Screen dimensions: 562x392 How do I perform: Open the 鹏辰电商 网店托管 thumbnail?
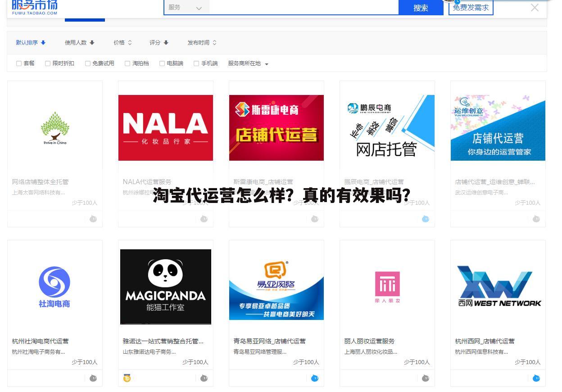pyautogui.click(x=387, y=128)
